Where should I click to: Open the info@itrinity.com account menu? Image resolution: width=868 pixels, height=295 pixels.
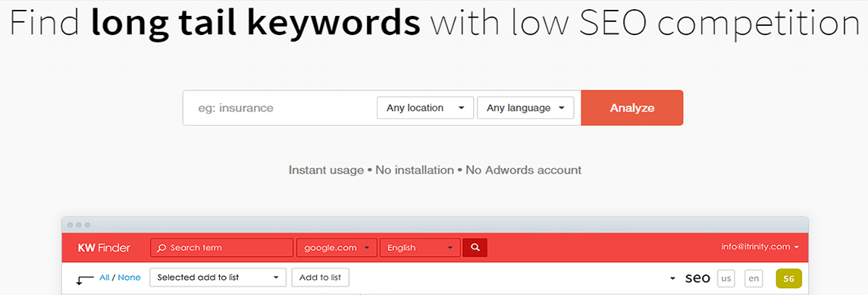(760, 247)
